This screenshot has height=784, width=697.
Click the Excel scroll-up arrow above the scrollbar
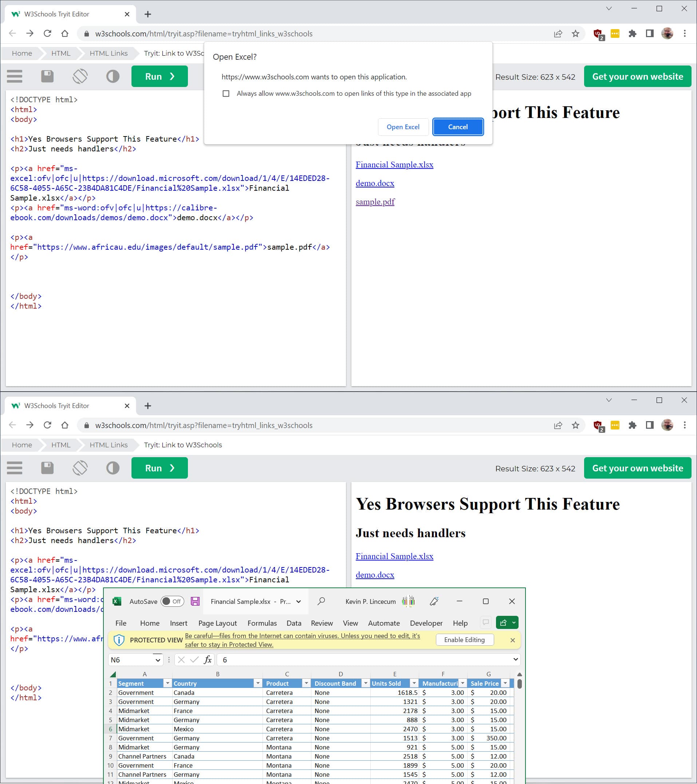(519, 674)
